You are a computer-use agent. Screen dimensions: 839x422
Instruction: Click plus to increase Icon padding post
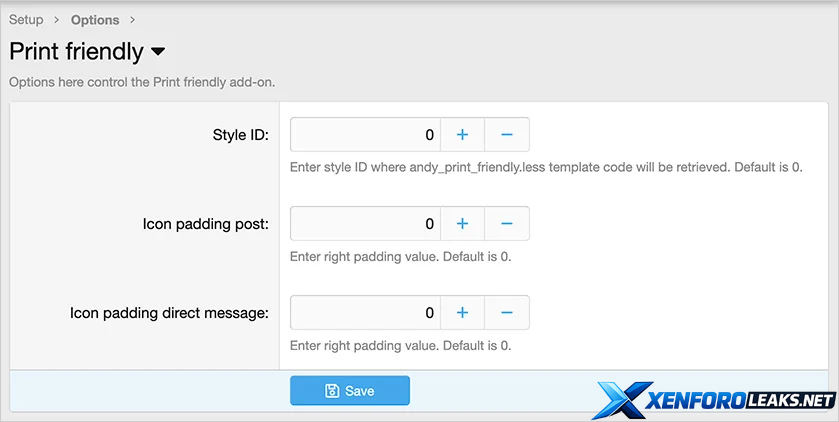[462, 223]
